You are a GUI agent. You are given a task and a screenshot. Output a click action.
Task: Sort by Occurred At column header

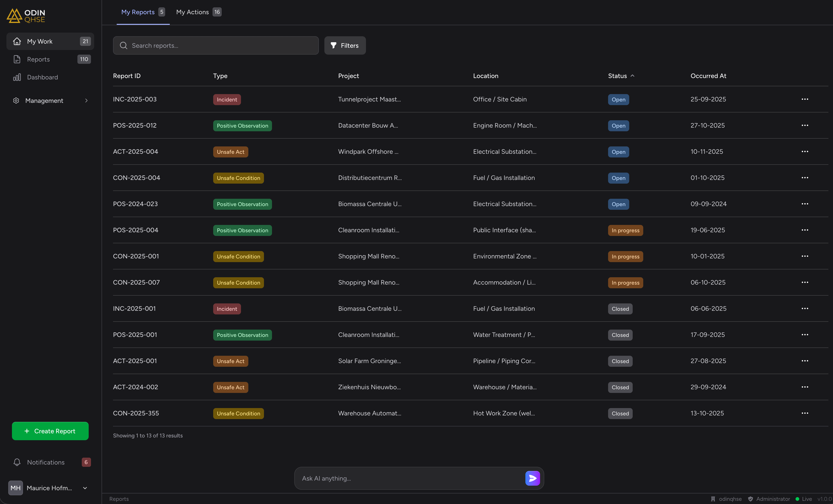point(708,76)
